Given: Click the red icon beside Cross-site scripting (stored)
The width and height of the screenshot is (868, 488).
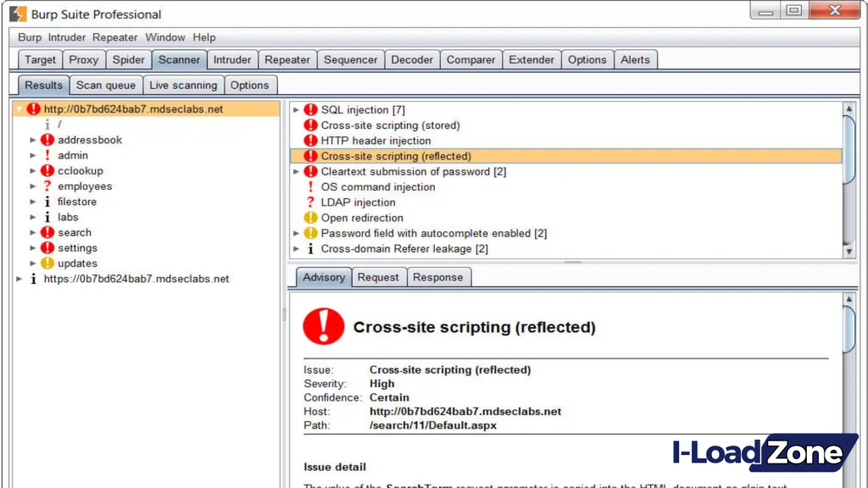Looking at the screenshot, I should (310, 125).
